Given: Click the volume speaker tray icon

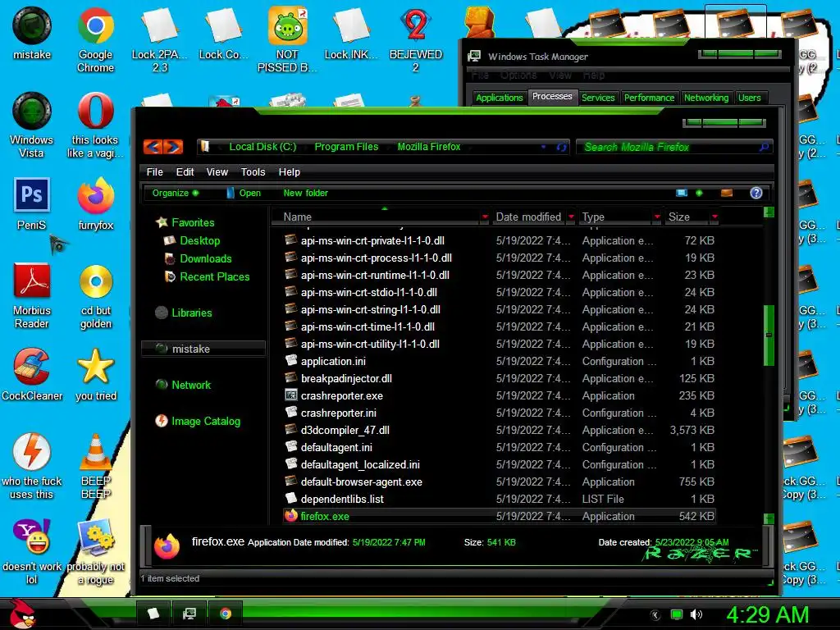Looking at the screenshot, I should click(696, 614).
